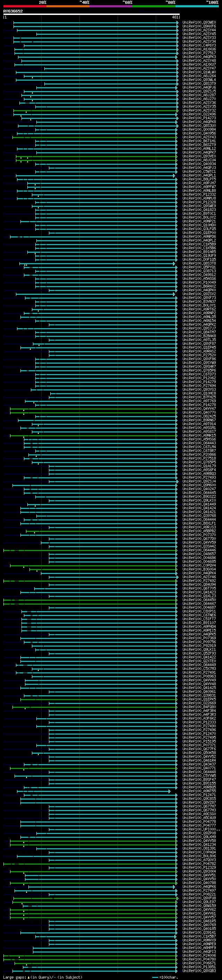Open hit UniRef100_C4P6Y3
Image resolution: width=222 pixels, height=980 pixels.
(199, 45)
